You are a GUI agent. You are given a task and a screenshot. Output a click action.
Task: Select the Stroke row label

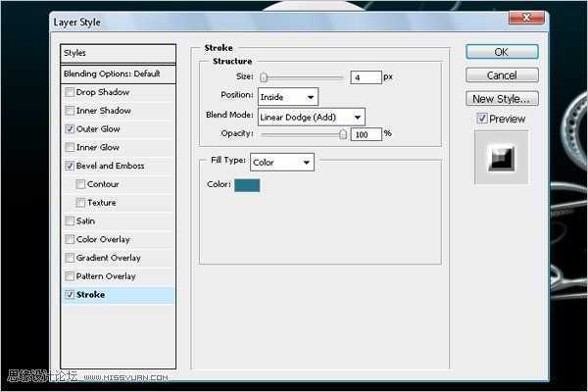(x=90, y=294)
